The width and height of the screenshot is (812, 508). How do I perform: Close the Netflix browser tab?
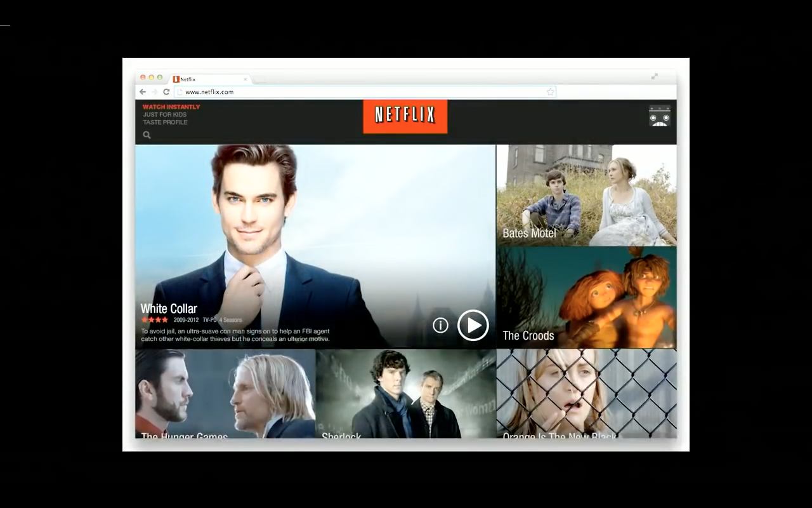(x=246, y=79)
